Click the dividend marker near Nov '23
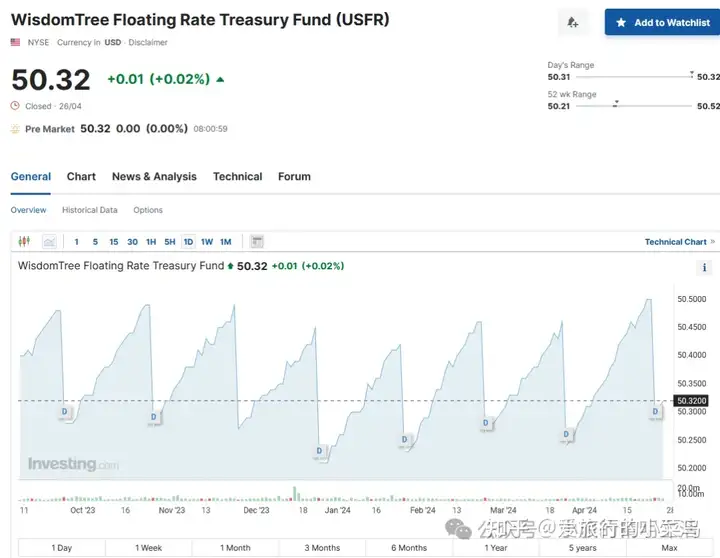Image resolution: width=720 pixels, height=558 pixels. [153, 417]
